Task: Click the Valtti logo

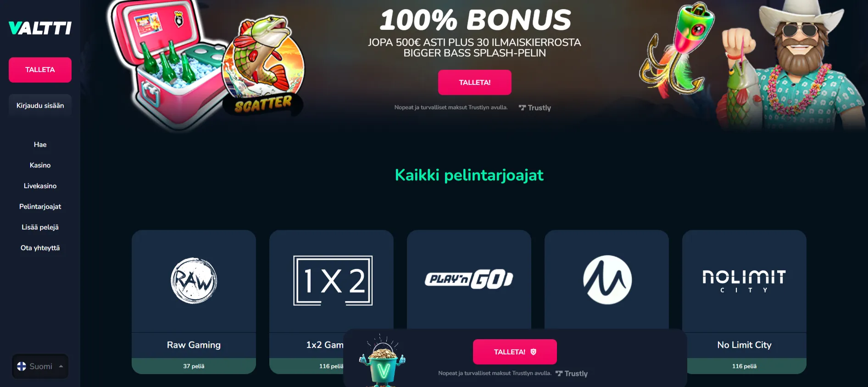Action: (x=40, y=28)
